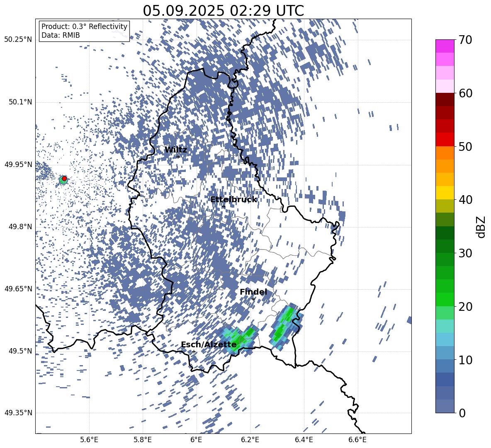Click the 49.35°N latitude label
This screenshot has width=491, height=448.
[18, 413]
